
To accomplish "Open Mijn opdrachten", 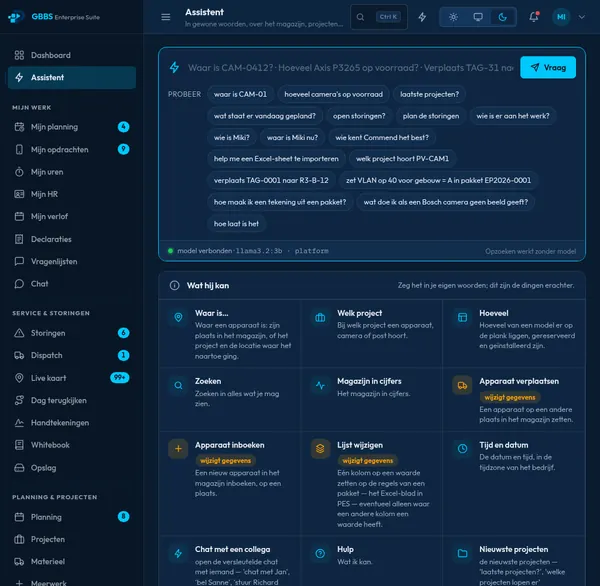I will point(72,149).
